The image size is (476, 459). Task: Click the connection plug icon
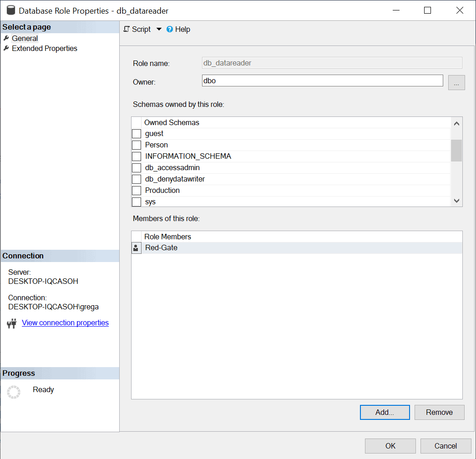tap(12, 323)
